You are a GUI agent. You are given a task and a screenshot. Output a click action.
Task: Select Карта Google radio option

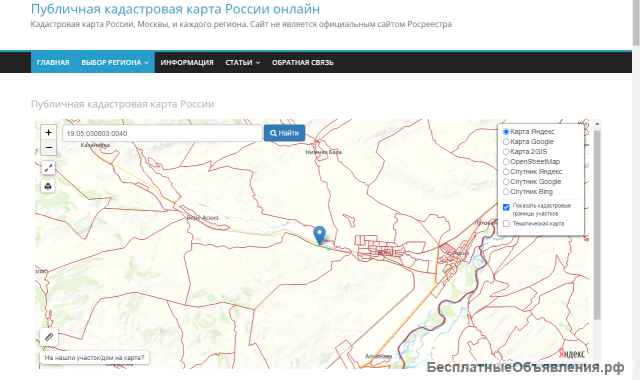coord(506,142)
